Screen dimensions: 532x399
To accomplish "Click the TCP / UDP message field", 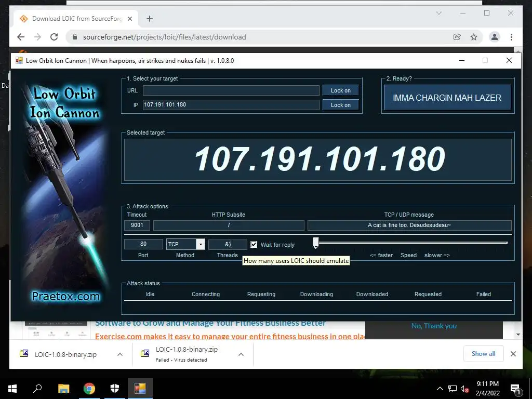I will click(x=409, y=225).
